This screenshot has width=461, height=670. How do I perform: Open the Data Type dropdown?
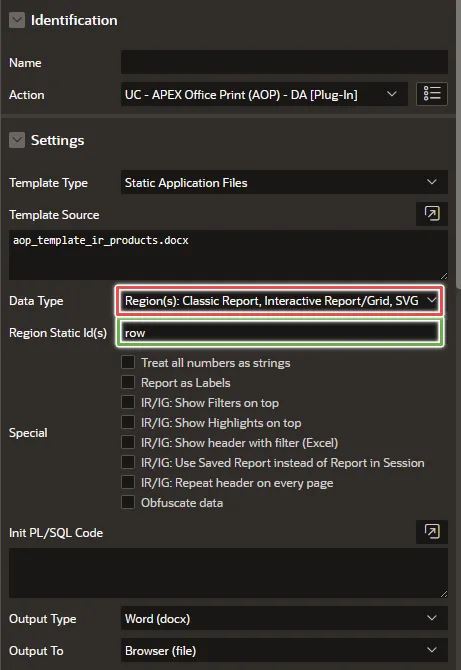[x=280, y=301]
